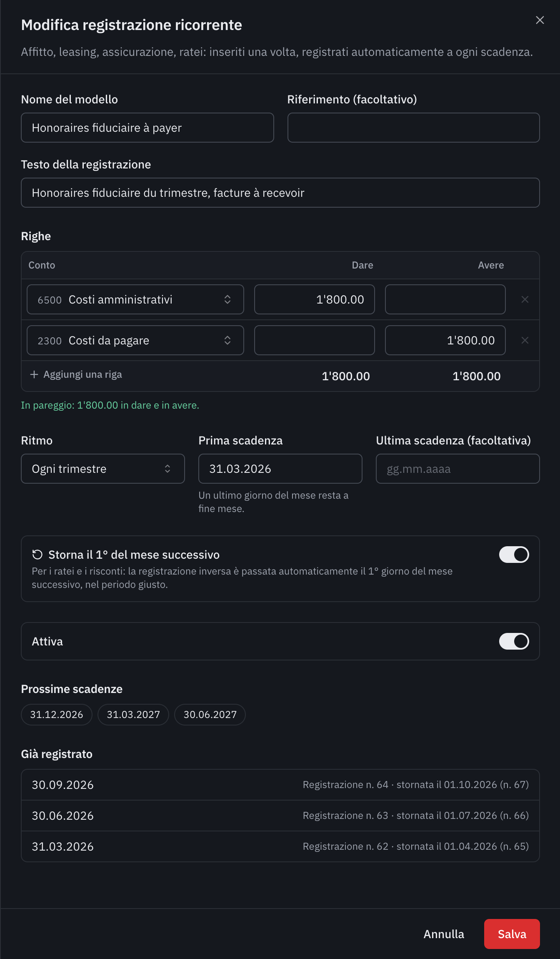Disable the Attiva switch
This screenshot has width=560, height=959.
pyautogui.click(x=514, y=641)
